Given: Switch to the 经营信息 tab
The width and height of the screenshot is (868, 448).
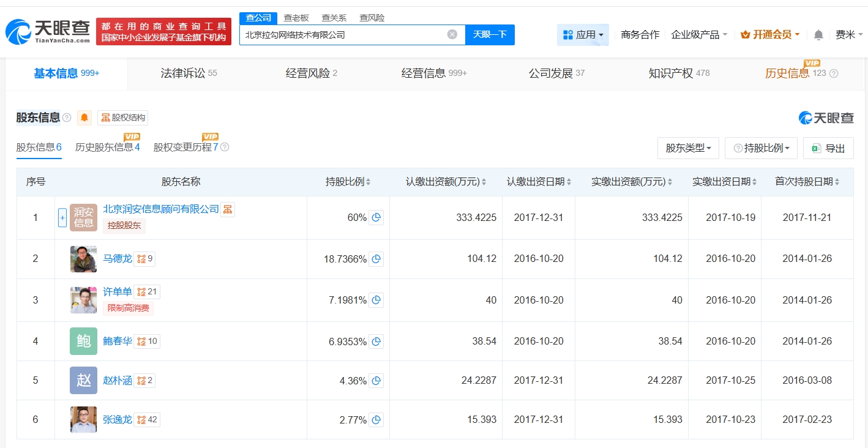Looking at the screenshot, I should (434, 73).
